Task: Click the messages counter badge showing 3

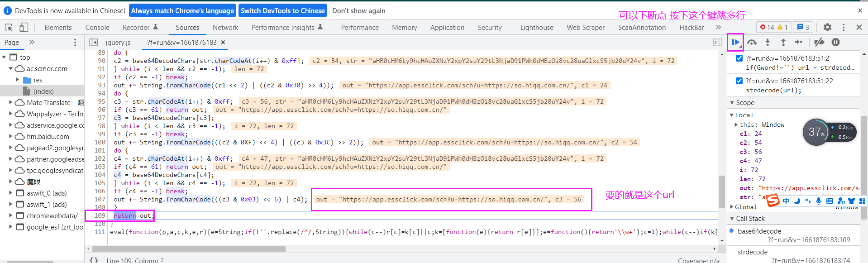Action: [x=803, y=27]
